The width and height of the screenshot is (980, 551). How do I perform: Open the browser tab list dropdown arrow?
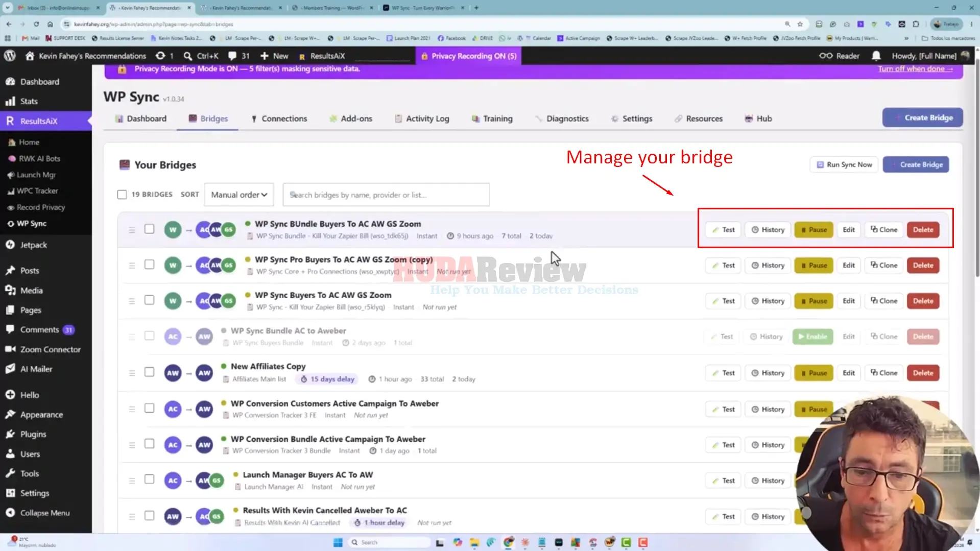tap(8, 8)
